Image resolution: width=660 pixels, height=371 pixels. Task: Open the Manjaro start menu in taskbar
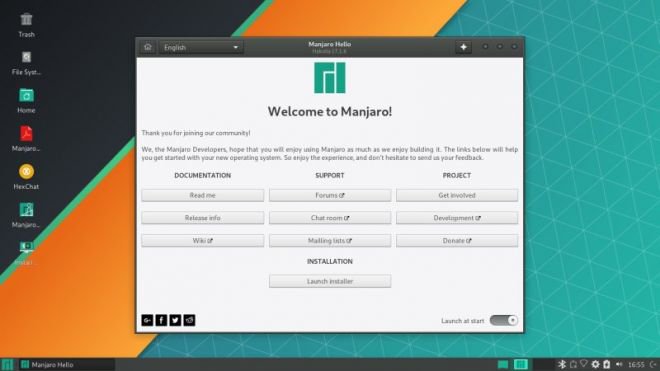(7, 364)
